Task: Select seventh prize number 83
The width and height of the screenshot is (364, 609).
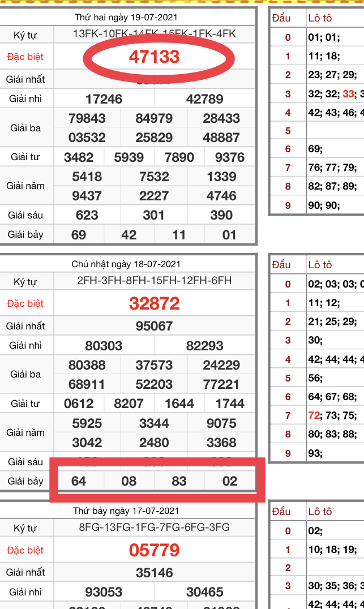Action: click(179, 481)
